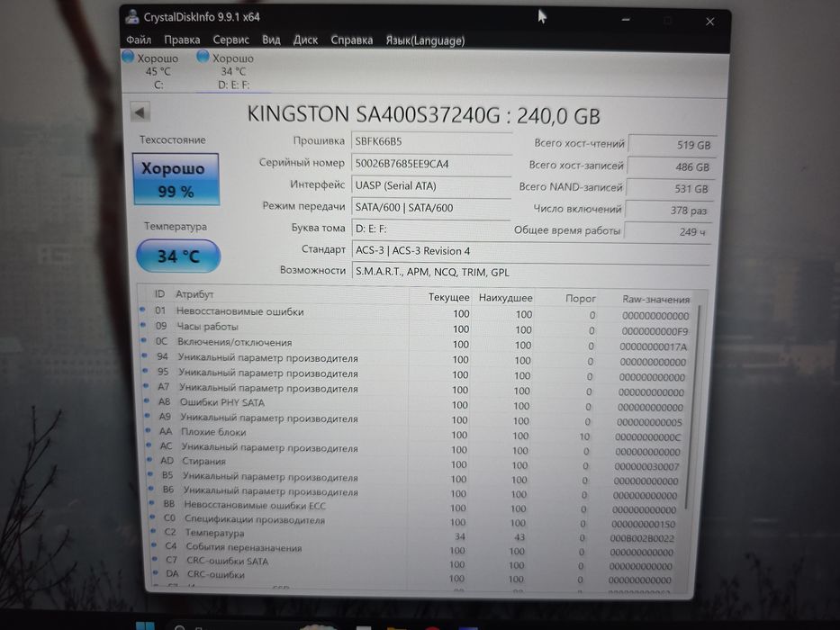Open the Правка menu
This screenshot has width=840, height=630.
[x=182, y=40]
